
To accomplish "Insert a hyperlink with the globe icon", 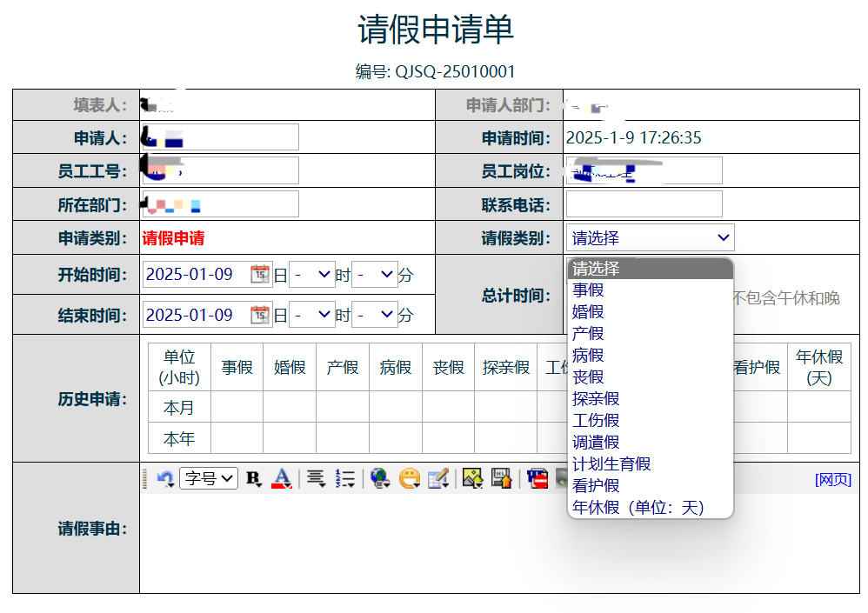I will pyautogui.click(x=379, y=478).
